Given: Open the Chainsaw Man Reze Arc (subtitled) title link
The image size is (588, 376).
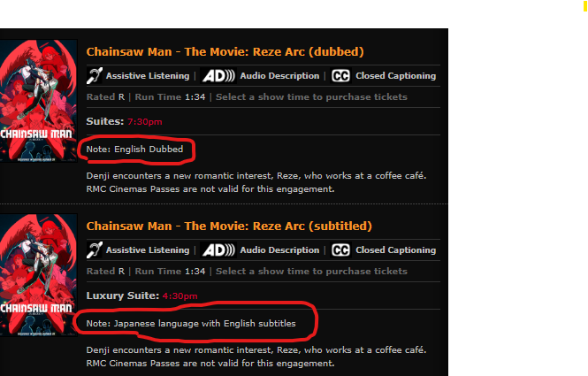Looking at the screenshot, I should pos(229,226).
